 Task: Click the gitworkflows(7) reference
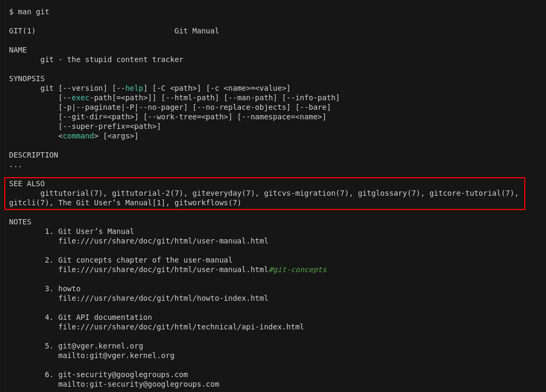(208, 203)
